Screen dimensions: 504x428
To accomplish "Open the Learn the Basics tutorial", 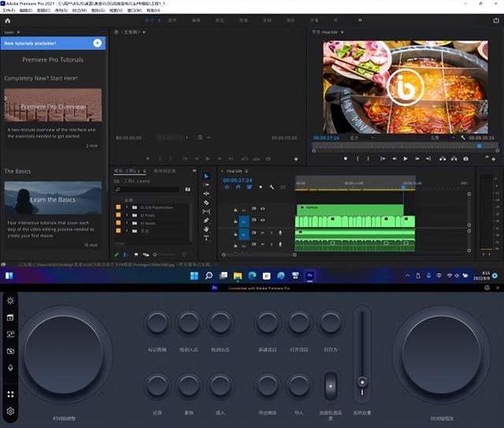I will pyautogui.click(x=53, y=198).
